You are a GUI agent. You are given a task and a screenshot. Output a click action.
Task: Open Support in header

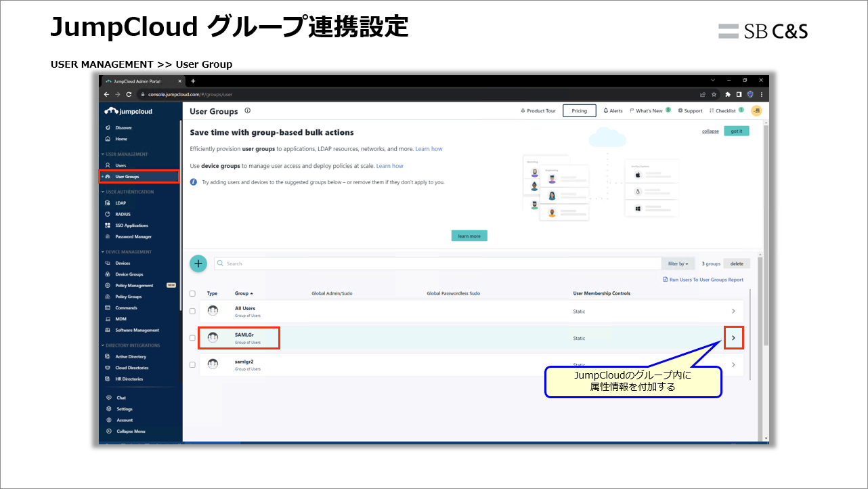point(690,110)
